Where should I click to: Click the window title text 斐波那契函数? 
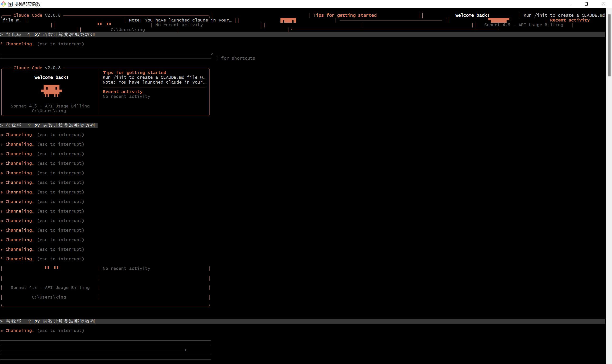click(28, 4)
